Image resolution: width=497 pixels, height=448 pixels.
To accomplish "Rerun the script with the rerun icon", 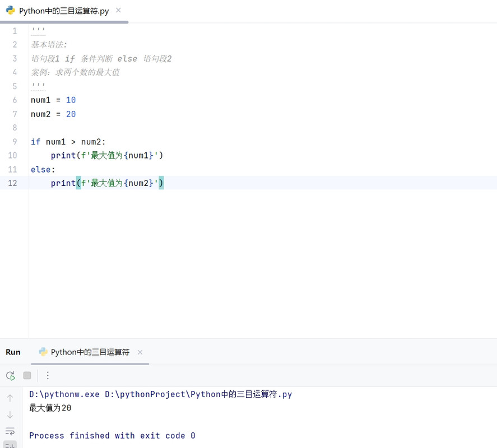I will point(11,375).
